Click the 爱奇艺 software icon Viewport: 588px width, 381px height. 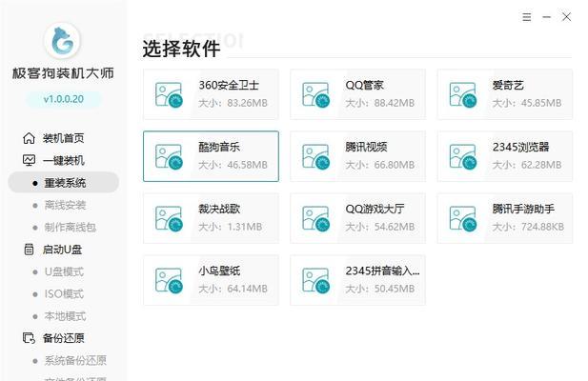pyautogui.click(x=463, y=95)
